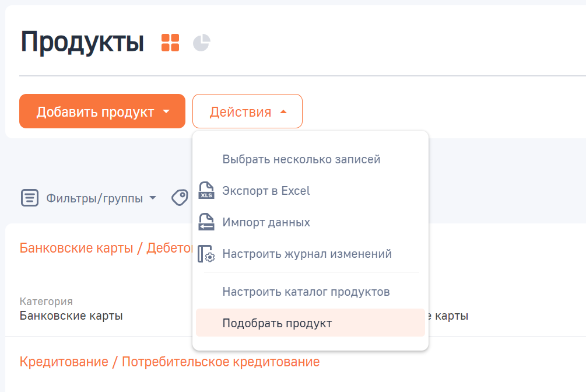Open Настроить журнал изменений
This screenshot has width=586, height=392.
(x=306, y=253)
